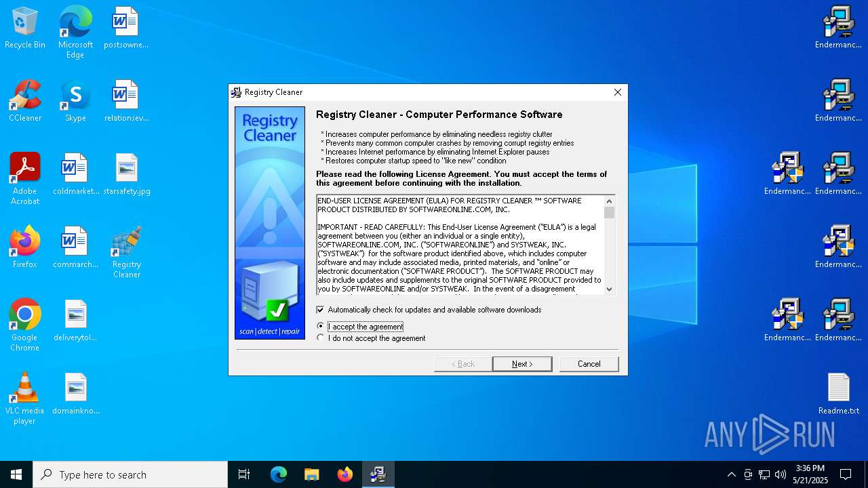Launch Firefox from the desktop shortcut
This screenshot has width=868, height=488.
(25, 247)
